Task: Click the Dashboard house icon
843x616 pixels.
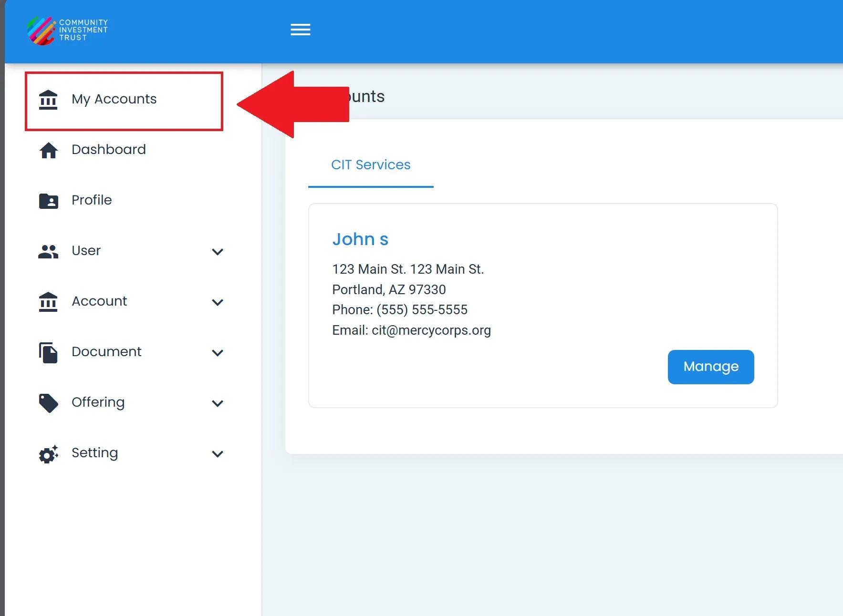Action: click(48, 150)
